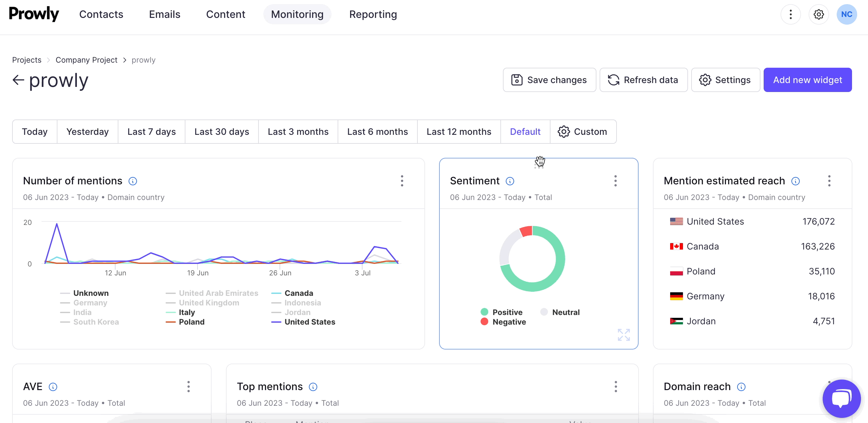Open the top bar three-dot menu
This screenshot has width=868, height=423.
click(x=790, y=14)
